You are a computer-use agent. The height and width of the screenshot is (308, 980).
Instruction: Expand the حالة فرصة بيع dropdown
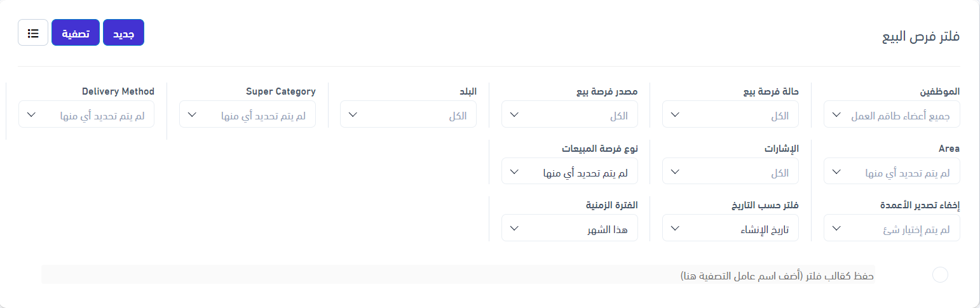click(x=730, y=114)
